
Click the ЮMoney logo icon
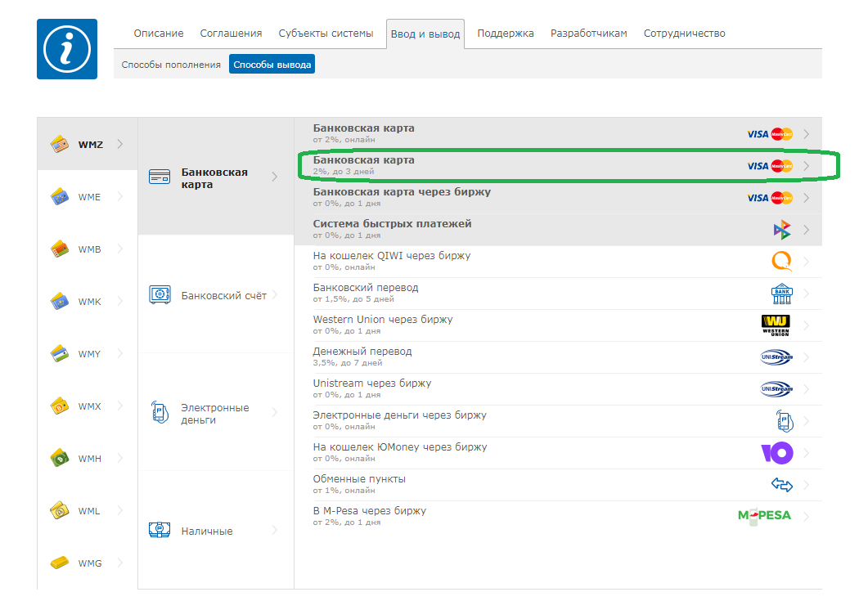pyautogui.click(x=776, y=453)
